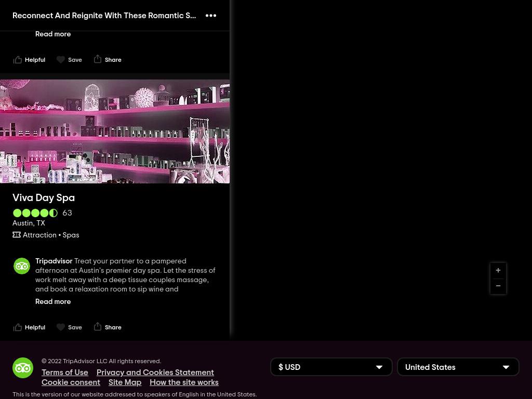Click the Tripadvisor owl avatar in the Viva Day Spa description
This screenshot has width=532, height=399.
click(x=22, y=266)
